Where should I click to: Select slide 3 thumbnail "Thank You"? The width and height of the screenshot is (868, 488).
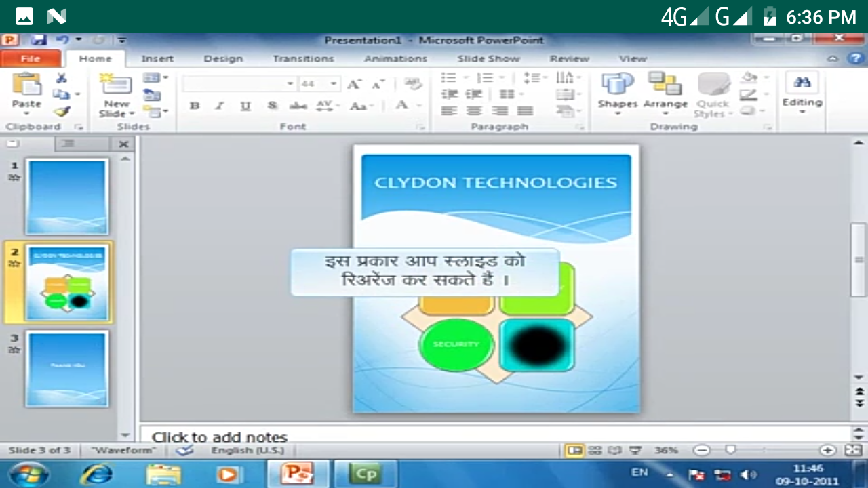[x=67, y=369]
